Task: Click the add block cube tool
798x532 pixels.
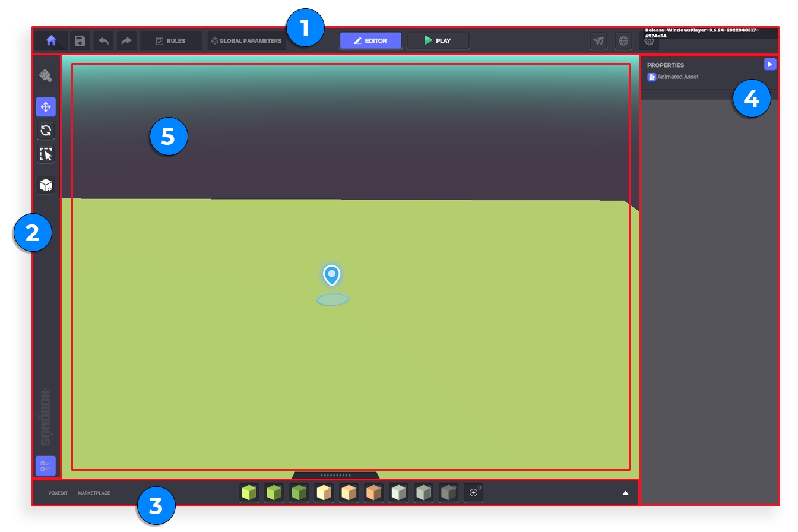Action: 46,185
